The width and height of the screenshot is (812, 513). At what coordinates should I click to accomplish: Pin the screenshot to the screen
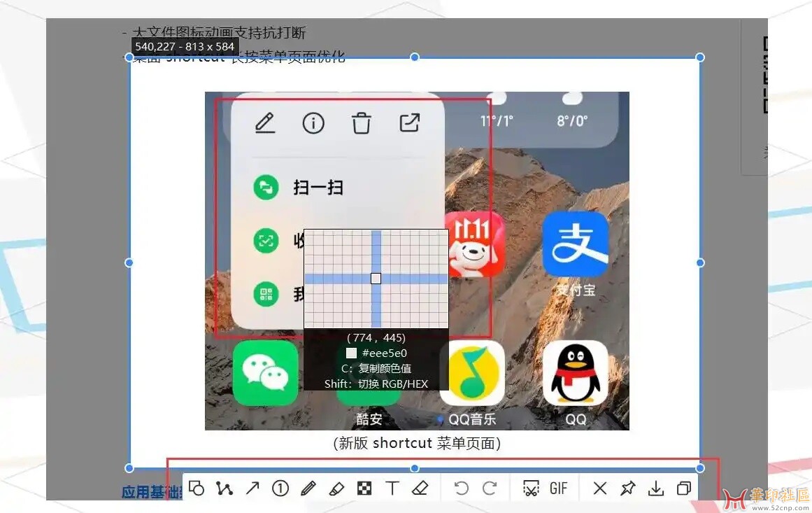click(x=627, y=488)
